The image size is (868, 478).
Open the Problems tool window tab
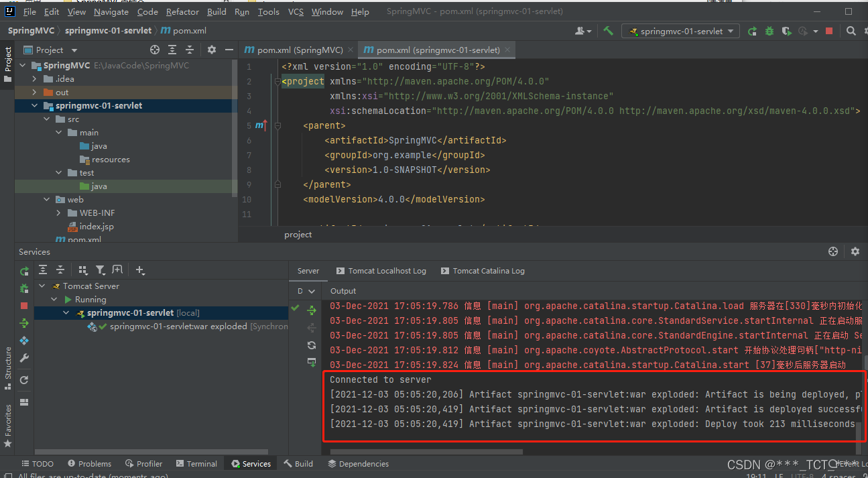point(88,464)
